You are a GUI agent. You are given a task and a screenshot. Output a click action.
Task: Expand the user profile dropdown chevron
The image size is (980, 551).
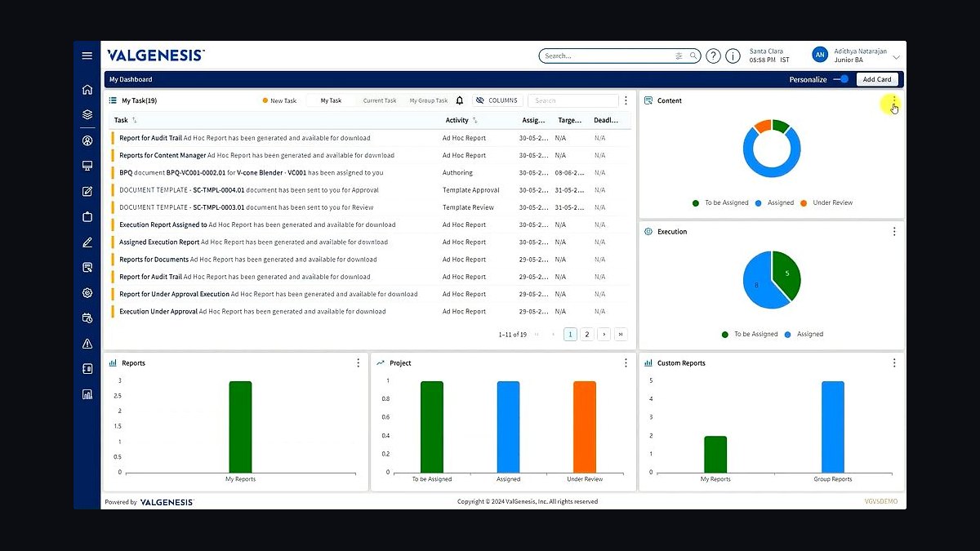(x=896, y=57)
